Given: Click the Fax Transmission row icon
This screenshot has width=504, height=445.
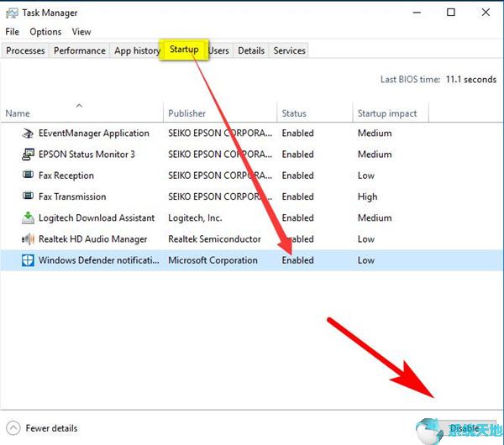Looking at the screenshot, I should [x=28, y=196].
